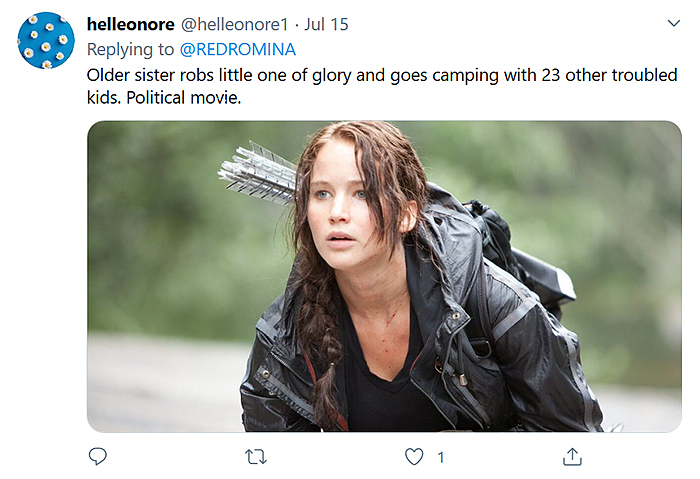
Task: Open helleonore's daisy profile avatar
Action: click(46, 40)
